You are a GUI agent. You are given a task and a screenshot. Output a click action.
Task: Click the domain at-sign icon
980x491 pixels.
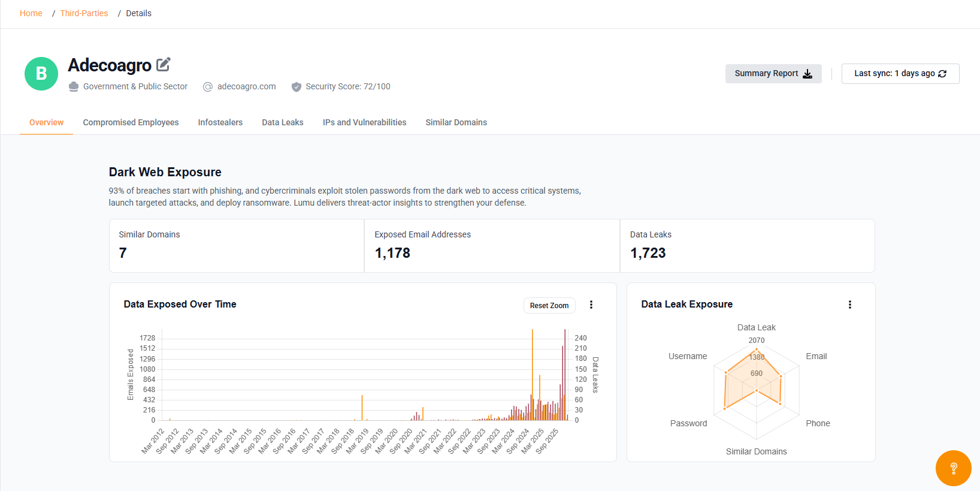208,87
